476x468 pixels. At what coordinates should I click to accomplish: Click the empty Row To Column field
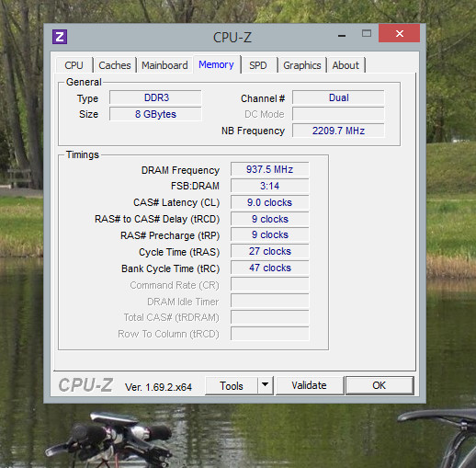coord(270,334)
